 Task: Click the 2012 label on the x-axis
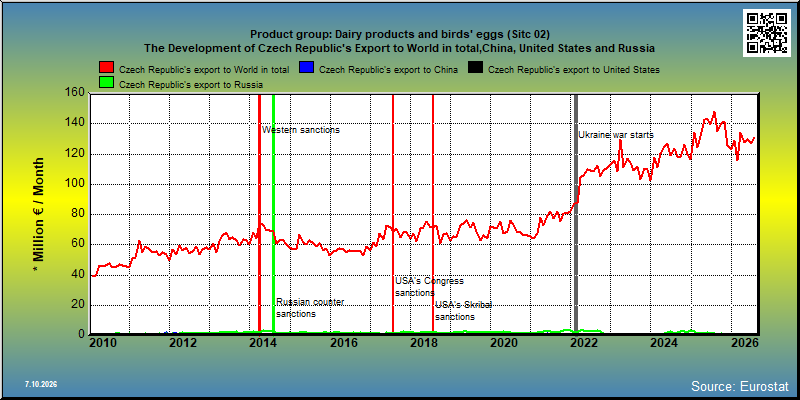[182, 343]
